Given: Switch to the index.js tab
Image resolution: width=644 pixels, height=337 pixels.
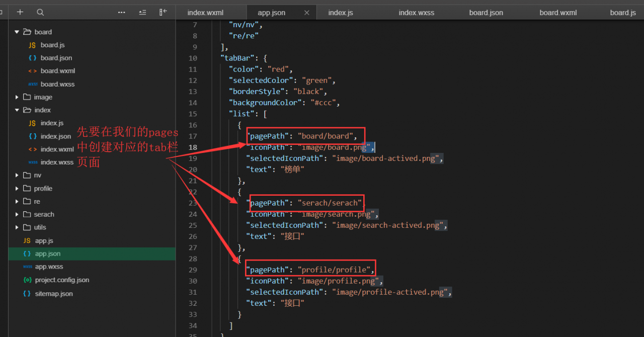Looking at the screenshot, I should coord(341,13).
